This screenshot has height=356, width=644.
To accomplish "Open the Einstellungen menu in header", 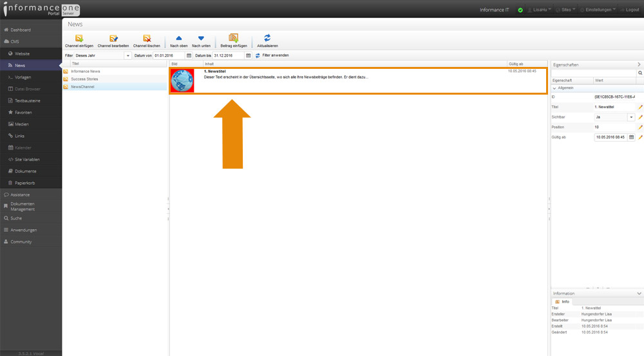I will (598, 10).
